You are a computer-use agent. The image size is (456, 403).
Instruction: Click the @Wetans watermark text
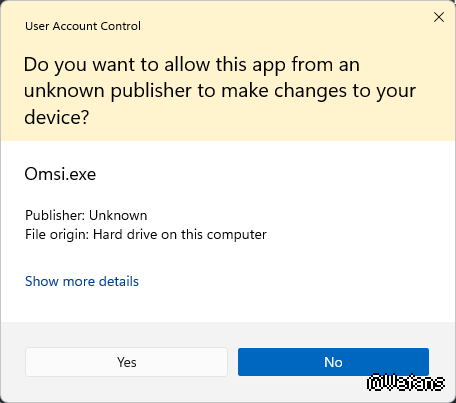[x=406, y=382]
